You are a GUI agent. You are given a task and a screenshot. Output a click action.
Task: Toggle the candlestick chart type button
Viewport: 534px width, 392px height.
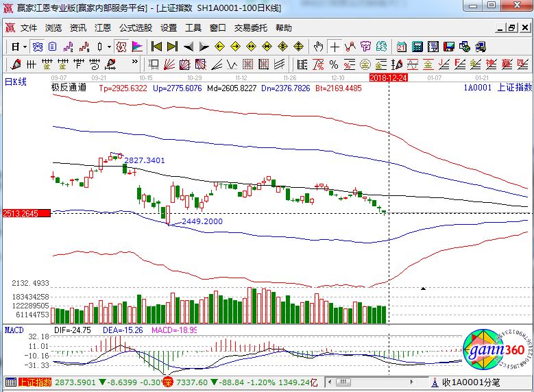tap(101, 47)
